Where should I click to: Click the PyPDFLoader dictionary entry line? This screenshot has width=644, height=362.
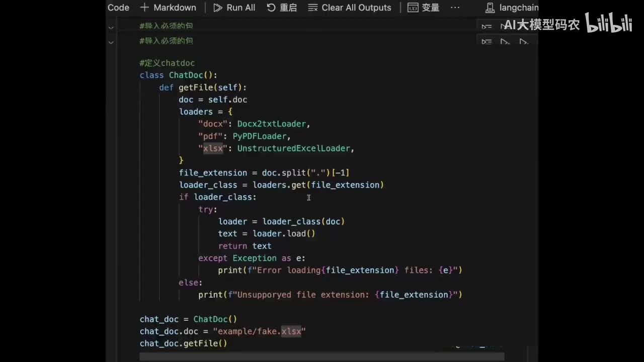(245, 136)
